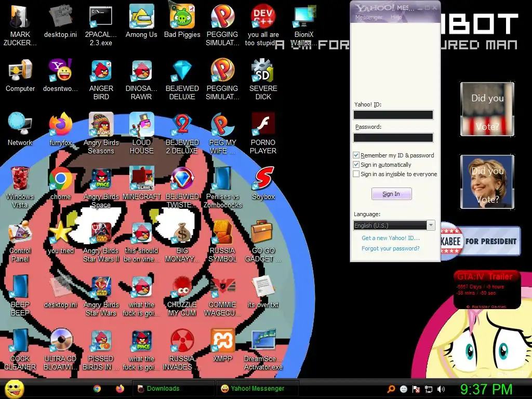Launch Chrome from the taskbar quick launch
Image resolution: width=532 pixels, height=399 pixels.
97,389
